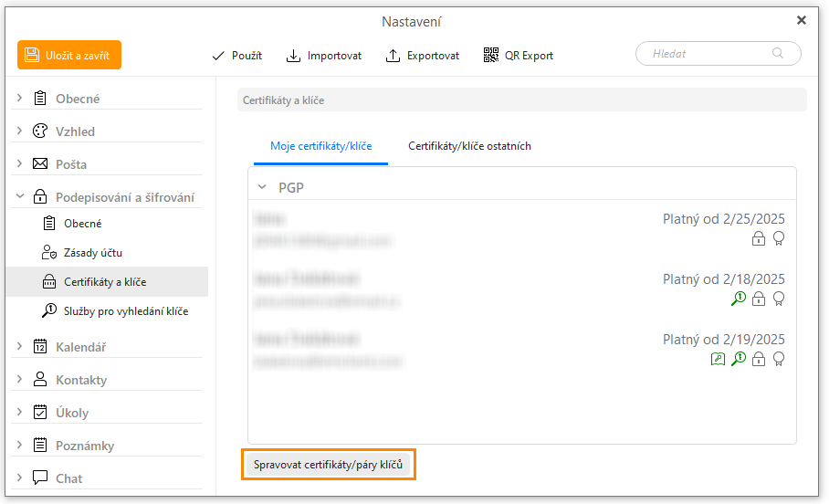
Task: Collapse the PGP certificates group
Action: point(262,187)
